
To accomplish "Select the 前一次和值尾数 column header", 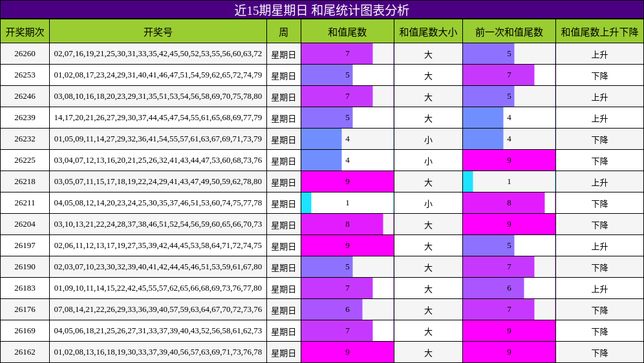I will point(510,32).
